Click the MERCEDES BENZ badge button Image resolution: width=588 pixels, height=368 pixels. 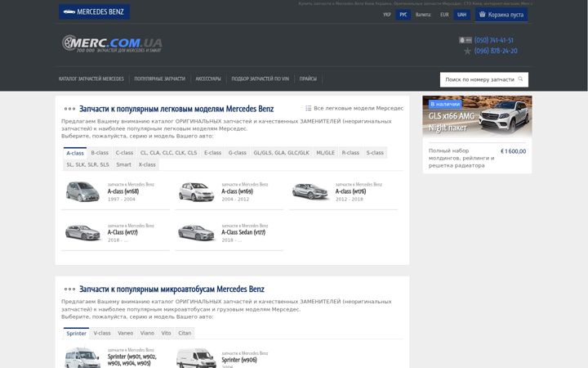point(94,11)
